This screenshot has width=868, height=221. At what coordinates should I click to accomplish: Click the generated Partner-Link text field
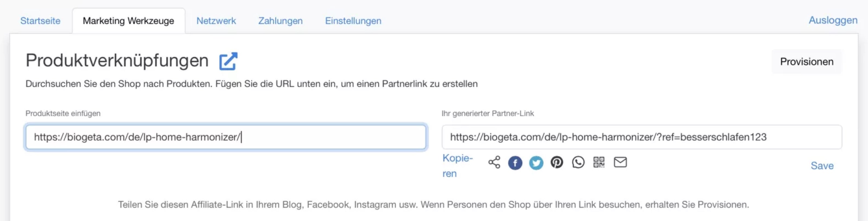642,137
